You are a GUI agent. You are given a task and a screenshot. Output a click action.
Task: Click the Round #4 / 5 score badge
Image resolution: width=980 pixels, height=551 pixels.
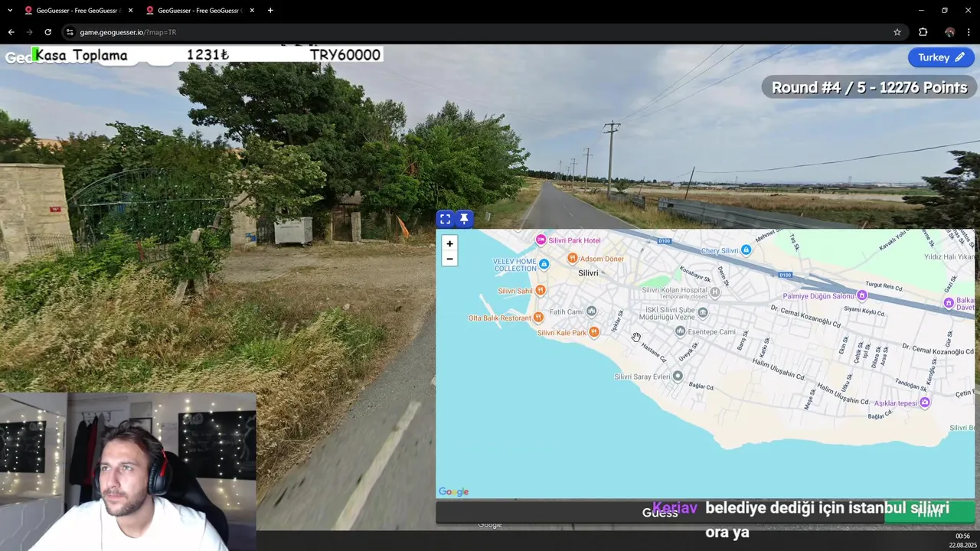(869, 87)
